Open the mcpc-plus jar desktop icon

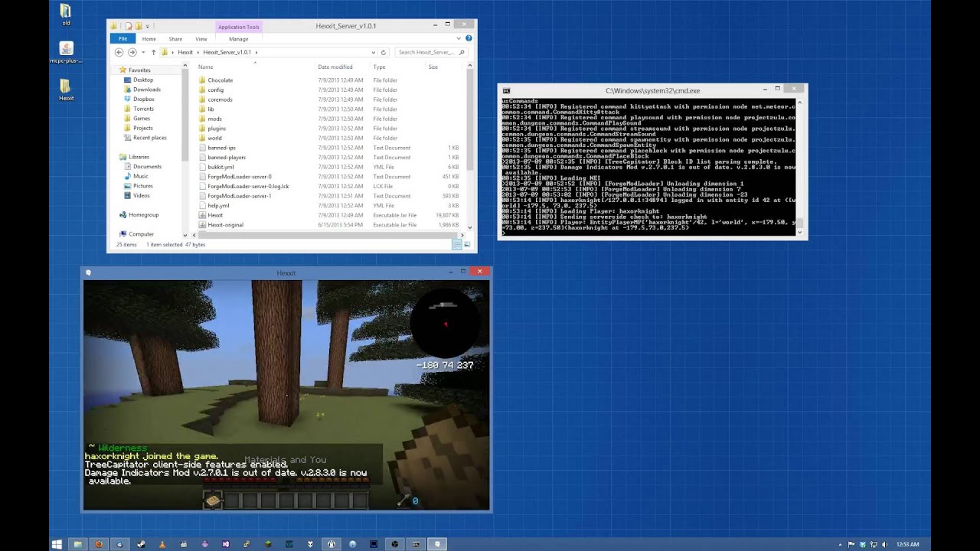(x=66, y=52)
